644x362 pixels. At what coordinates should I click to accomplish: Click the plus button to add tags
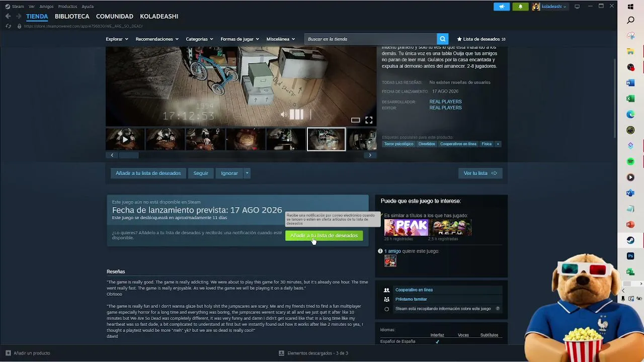point(498,144)
